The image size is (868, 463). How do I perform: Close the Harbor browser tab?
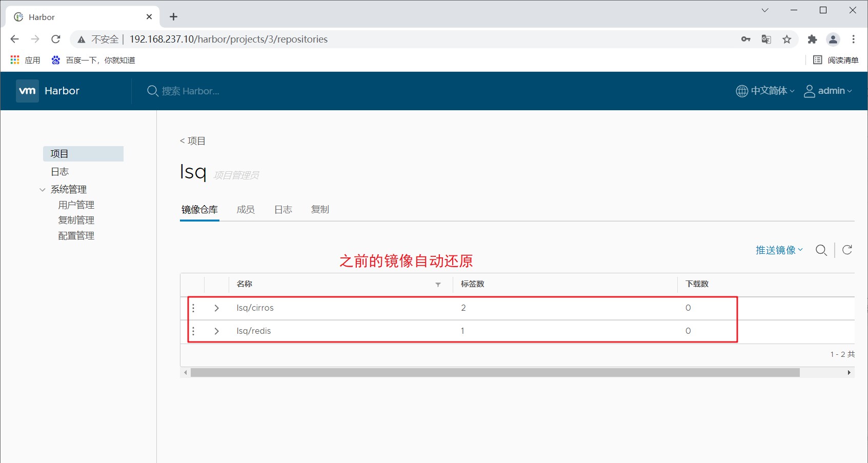(x=149, y=17)
